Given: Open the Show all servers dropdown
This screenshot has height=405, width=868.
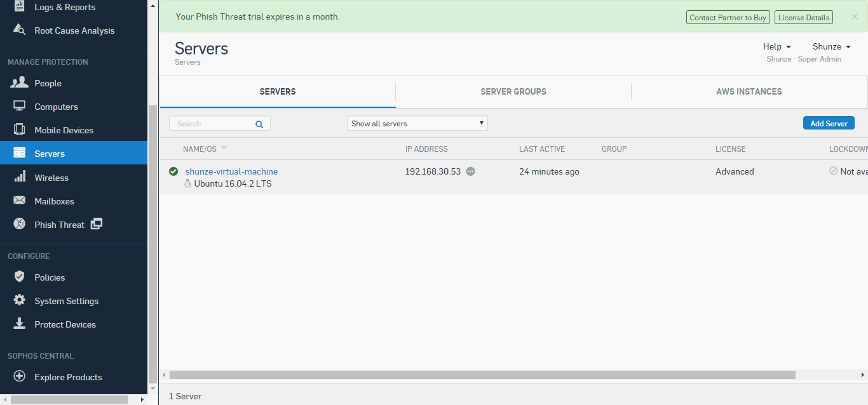Looking at the screenshot, I should point(417,123).
